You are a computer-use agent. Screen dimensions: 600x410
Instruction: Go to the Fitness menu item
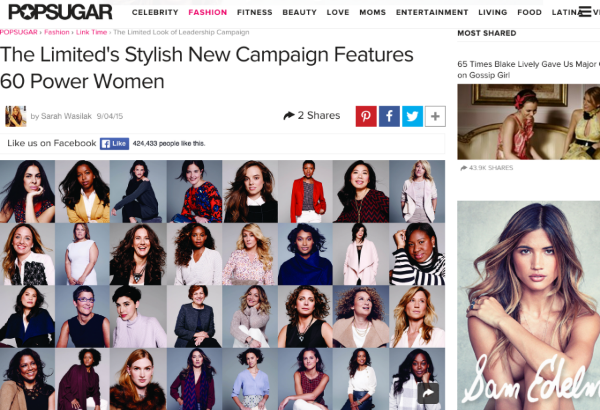pos(254,12)
